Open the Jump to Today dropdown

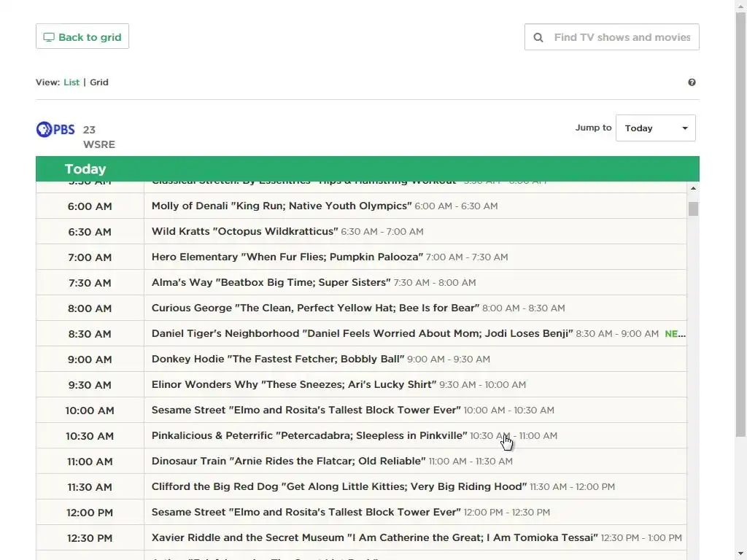656,128
